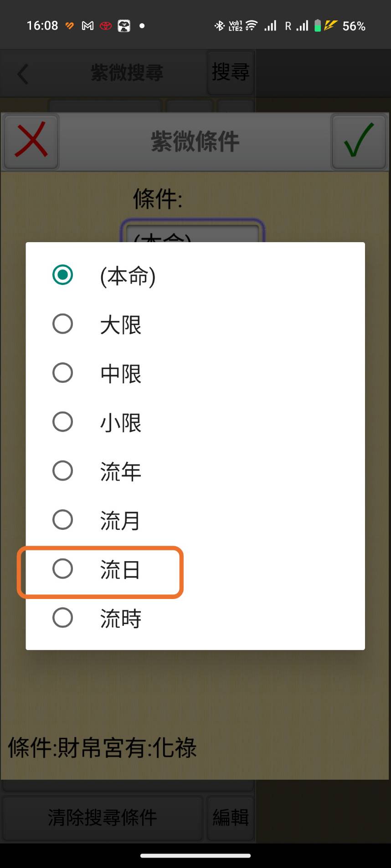Tap the green checkmark confirm icon
The image size is (391, 868).
(x=359, y=141)
